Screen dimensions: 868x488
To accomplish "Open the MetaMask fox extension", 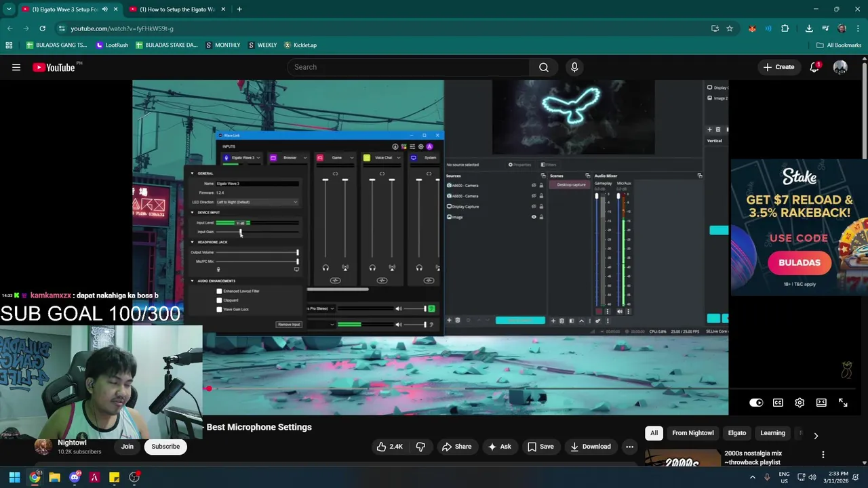I will [752, 28].
